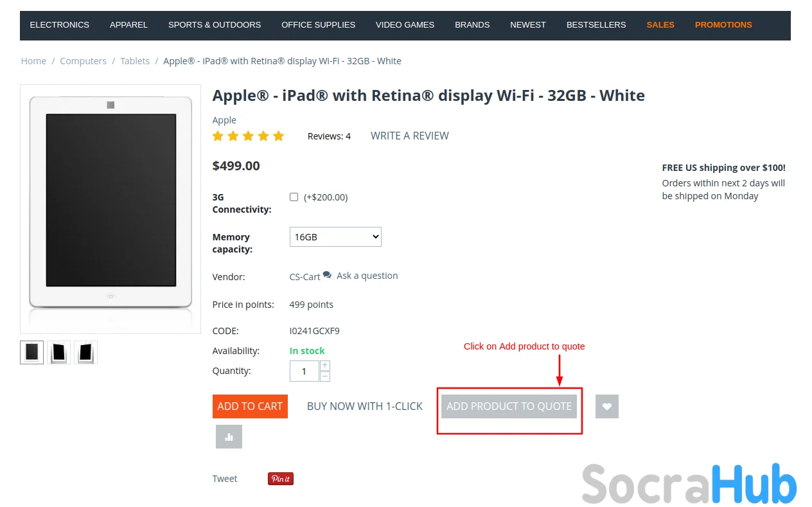This screenshot has width=812, height=507.
Task: Click Add Product to Quote button
Action: click(x=509, y=406)
